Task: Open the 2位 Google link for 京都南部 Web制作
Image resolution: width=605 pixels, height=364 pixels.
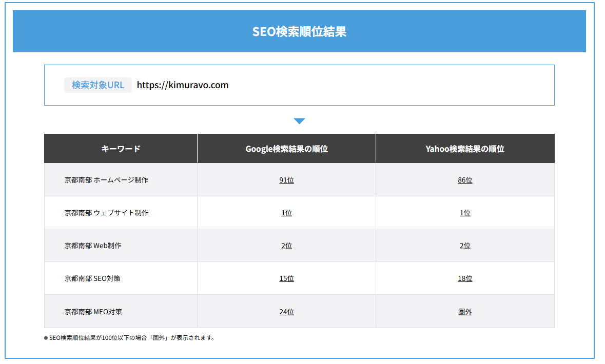Action: tap(286, 245)
